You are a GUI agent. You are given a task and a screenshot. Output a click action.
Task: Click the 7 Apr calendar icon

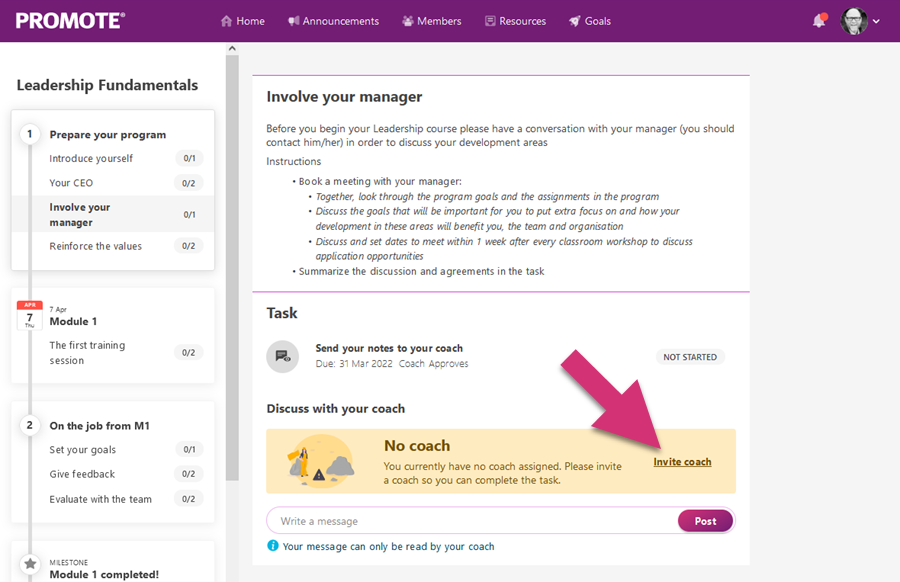(x=29, y=315)
